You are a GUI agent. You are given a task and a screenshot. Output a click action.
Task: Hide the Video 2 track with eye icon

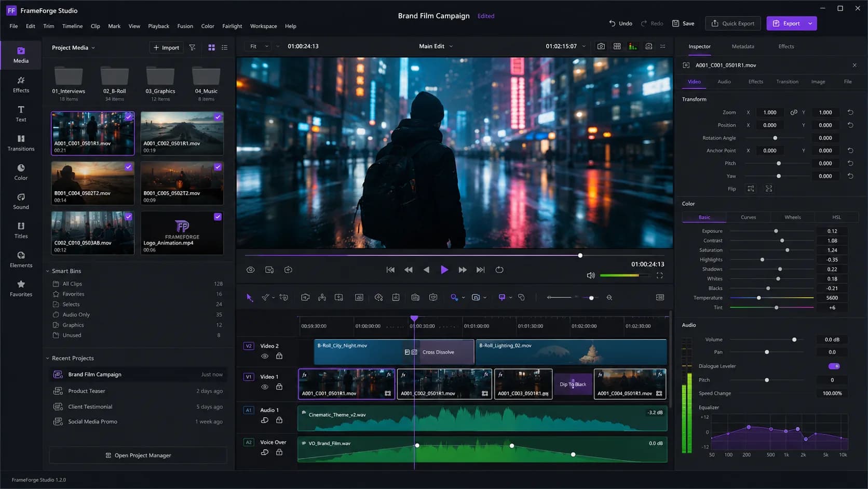265,356
